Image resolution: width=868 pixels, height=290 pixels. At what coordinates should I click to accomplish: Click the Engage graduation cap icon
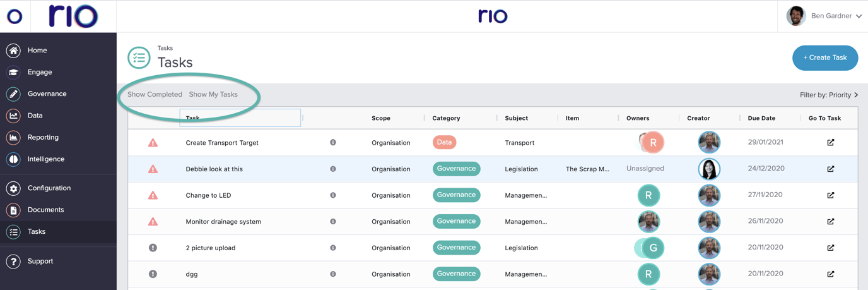13,73
